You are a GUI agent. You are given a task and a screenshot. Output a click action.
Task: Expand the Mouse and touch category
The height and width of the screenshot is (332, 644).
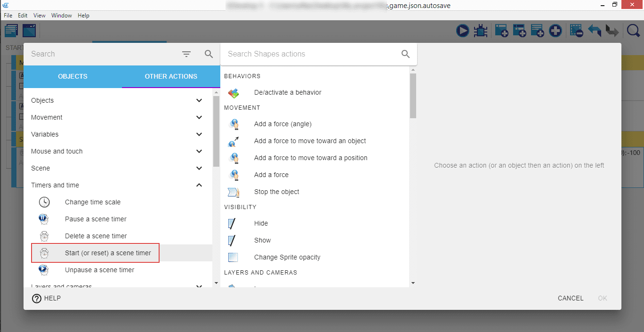coord(199,151)
